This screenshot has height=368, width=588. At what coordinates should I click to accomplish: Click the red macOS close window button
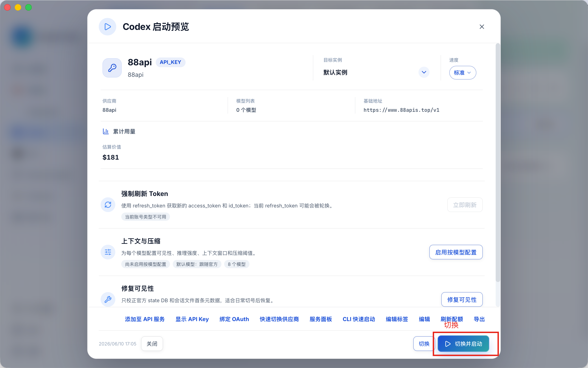8,8
